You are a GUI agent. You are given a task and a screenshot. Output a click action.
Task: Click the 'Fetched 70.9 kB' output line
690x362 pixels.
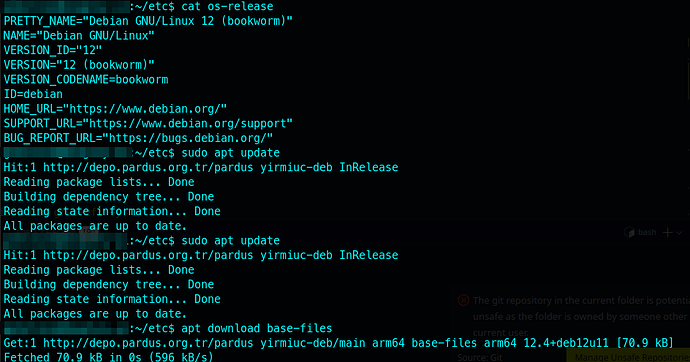[108, 357]
